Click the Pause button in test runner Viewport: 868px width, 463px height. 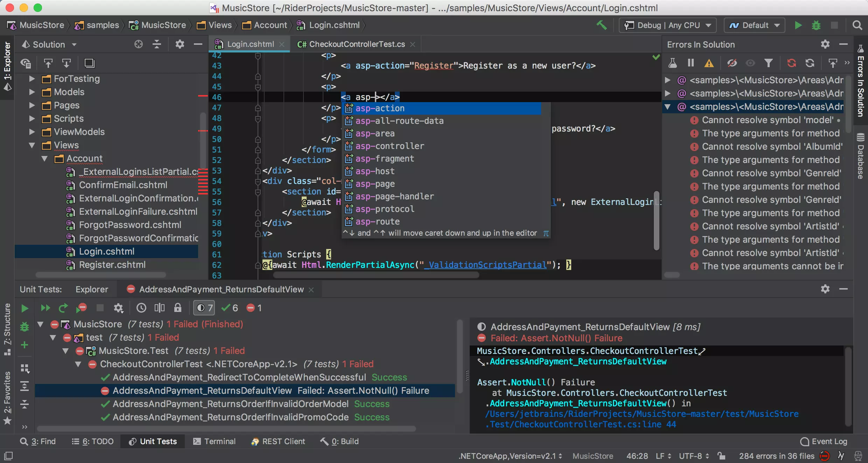[691, 63]
